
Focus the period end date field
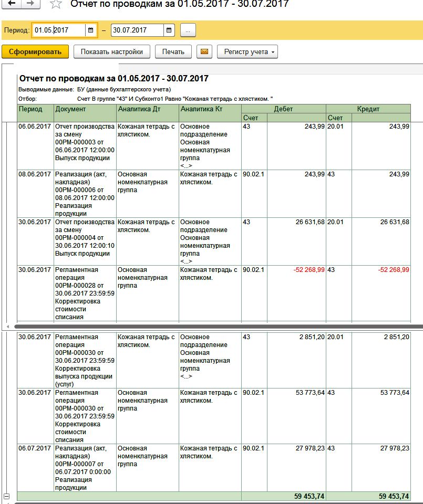click(137, 30)
